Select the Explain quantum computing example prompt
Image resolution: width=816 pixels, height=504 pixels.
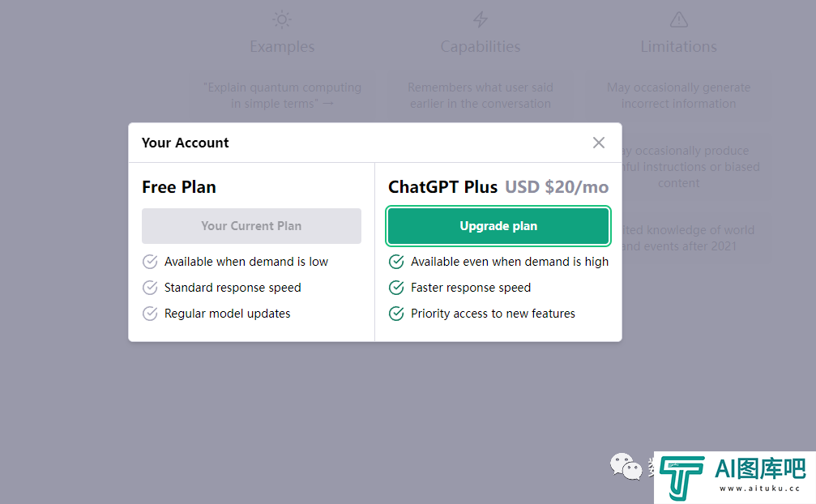click(x=282, y=95)
